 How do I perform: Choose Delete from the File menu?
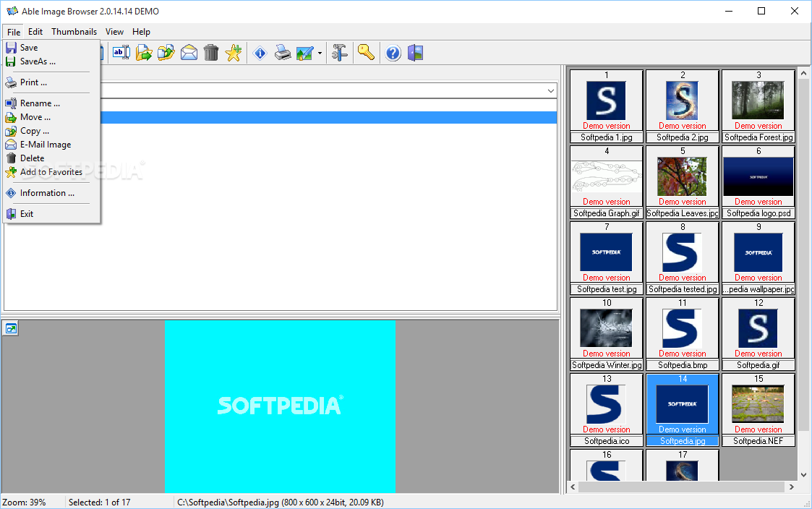[x=51, y=158]
